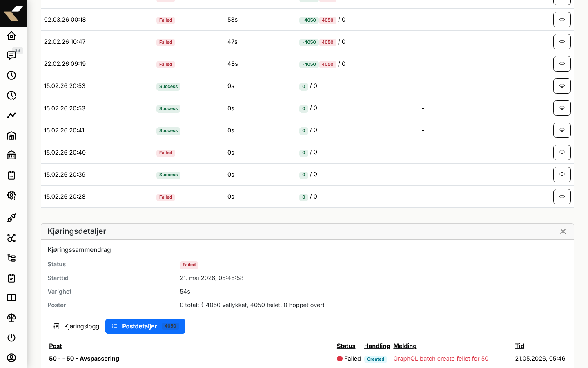Open the clock icon in sidebar
Image resolution: width=588 pixels, height=368 pixels.
tap(11, 75)
